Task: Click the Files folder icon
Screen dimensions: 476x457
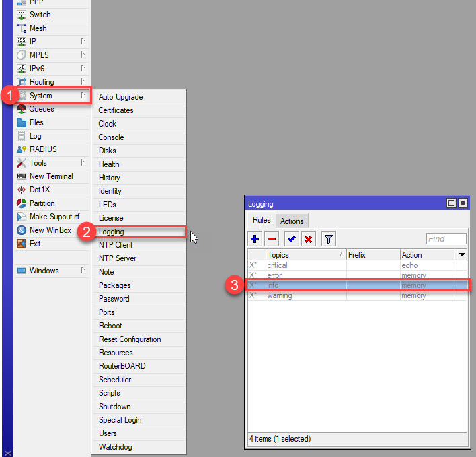Action: (x=22, y=122)
